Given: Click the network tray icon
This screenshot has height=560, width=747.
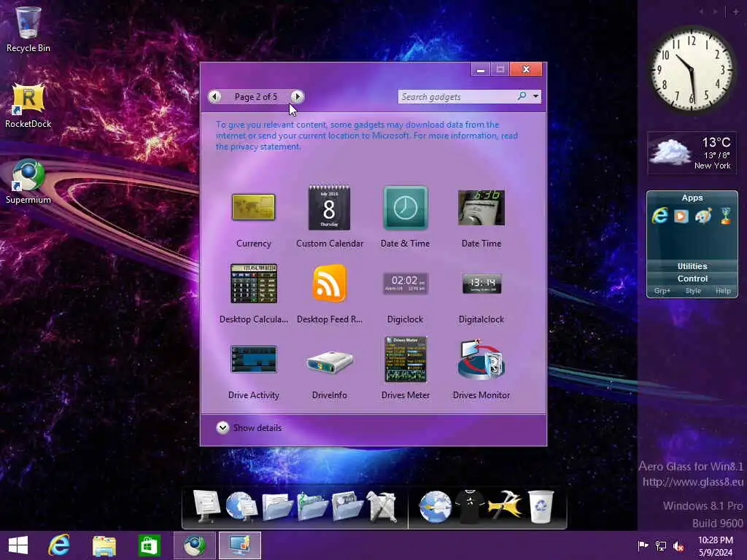Looking at the screenshot, I should [x=661, y=545].
